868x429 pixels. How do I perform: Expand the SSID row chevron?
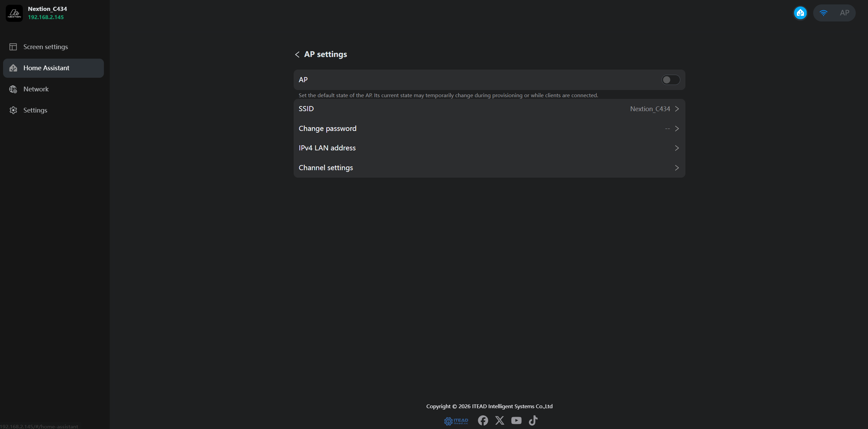[677, 109]
